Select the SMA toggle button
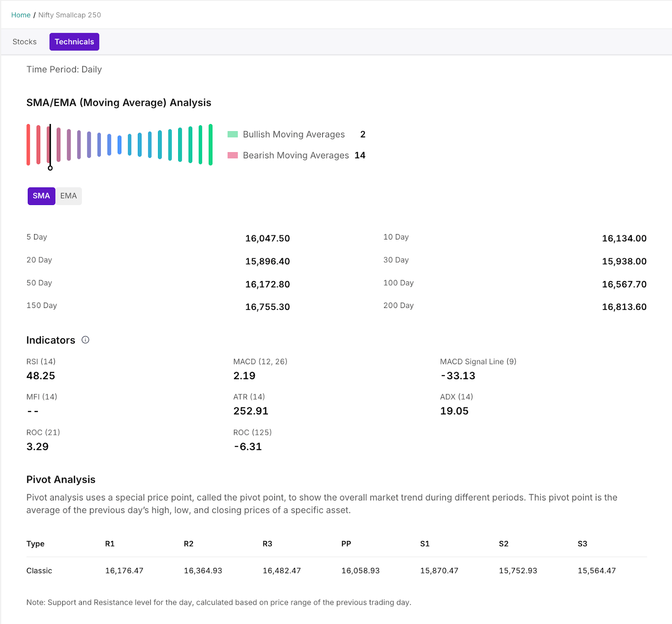This screenshot has height=624, width=672. [41, 196]
